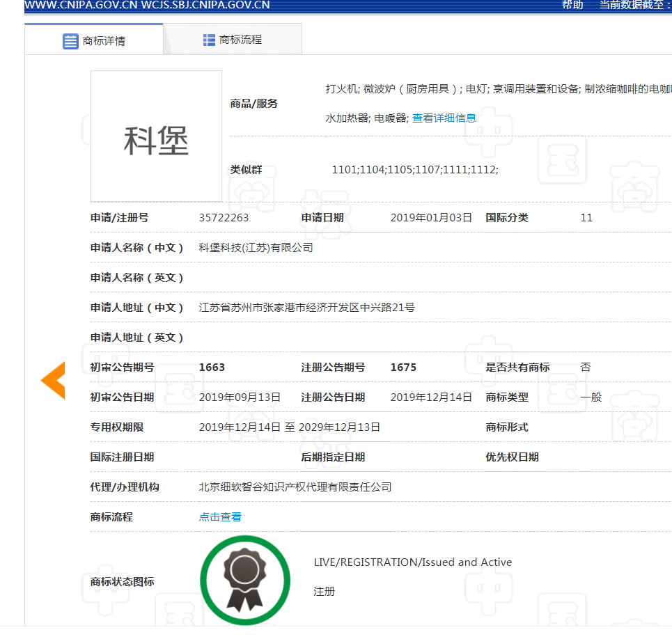The image size is (672, 639).
Task: Click agency name 北京细软智谷知识产权代理有限责任公司
Action: coord(295,487)
